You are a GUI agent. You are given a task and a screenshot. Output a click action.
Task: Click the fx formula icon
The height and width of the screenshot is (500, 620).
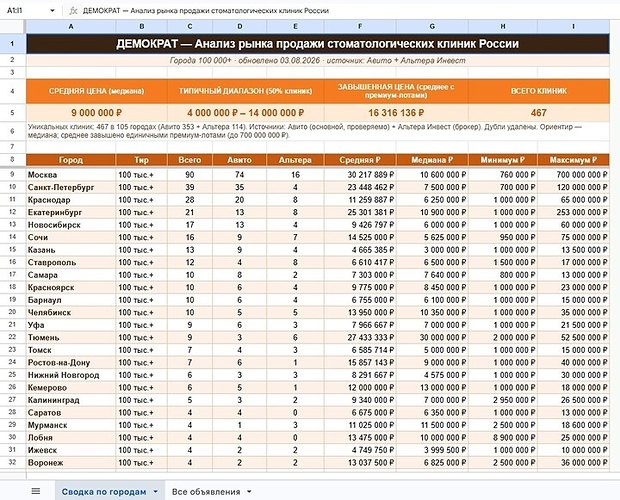point(73,11)
